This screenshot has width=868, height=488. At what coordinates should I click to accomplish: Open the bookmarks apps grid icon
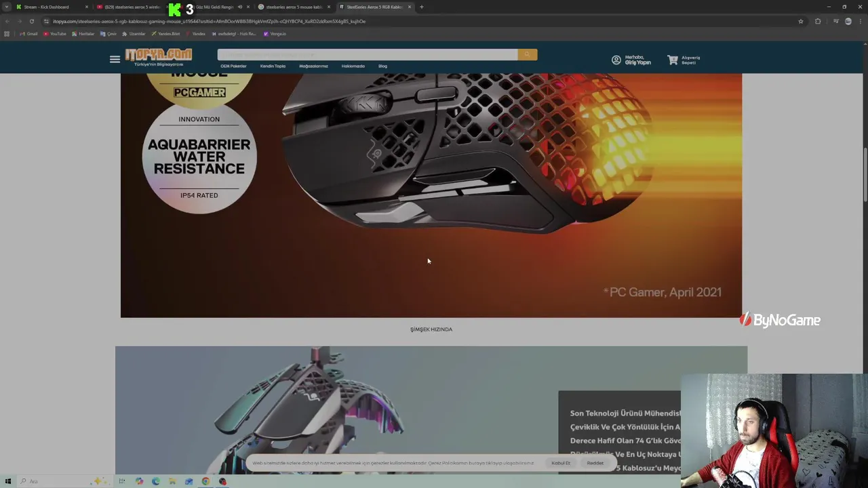[7, 33]
